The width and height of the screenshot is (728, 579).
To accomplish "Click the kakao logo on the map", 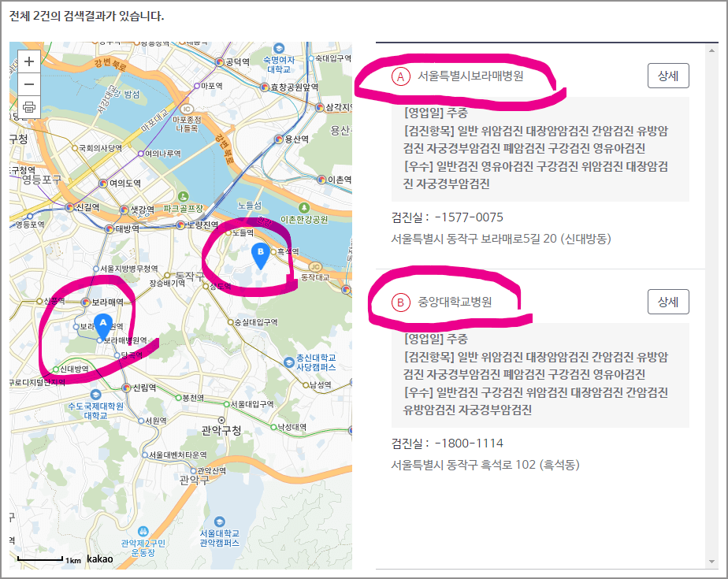I will point(100,559).
